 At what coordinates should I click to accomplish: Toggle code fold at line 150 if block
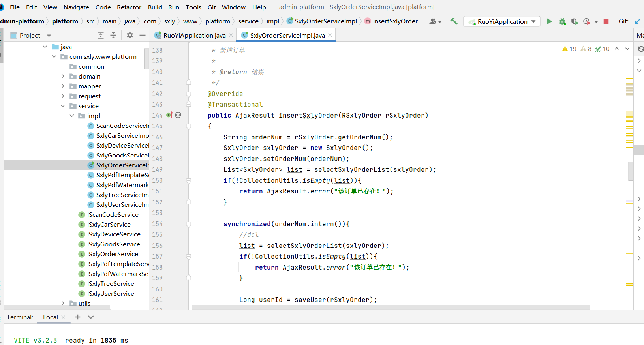tap(189, 181)
